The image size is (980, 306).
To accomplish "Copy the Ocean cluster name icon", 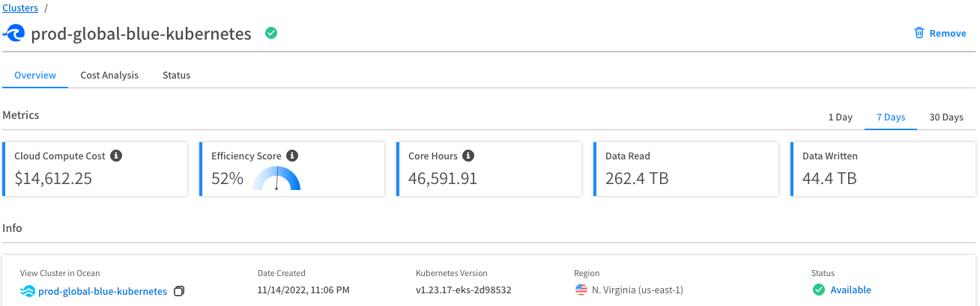I will [x=178, y=290].
